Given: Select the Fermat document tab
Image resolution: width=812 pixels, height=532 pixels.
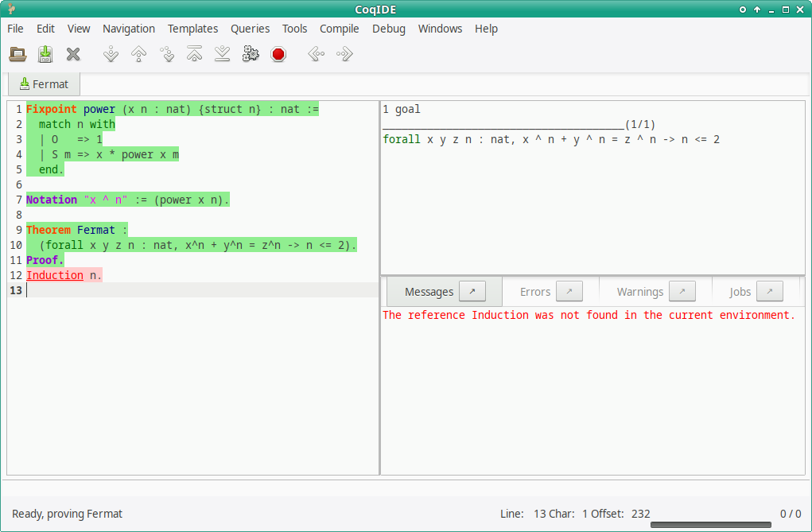Looking at the screenshot, I should [x=43, y=83].
